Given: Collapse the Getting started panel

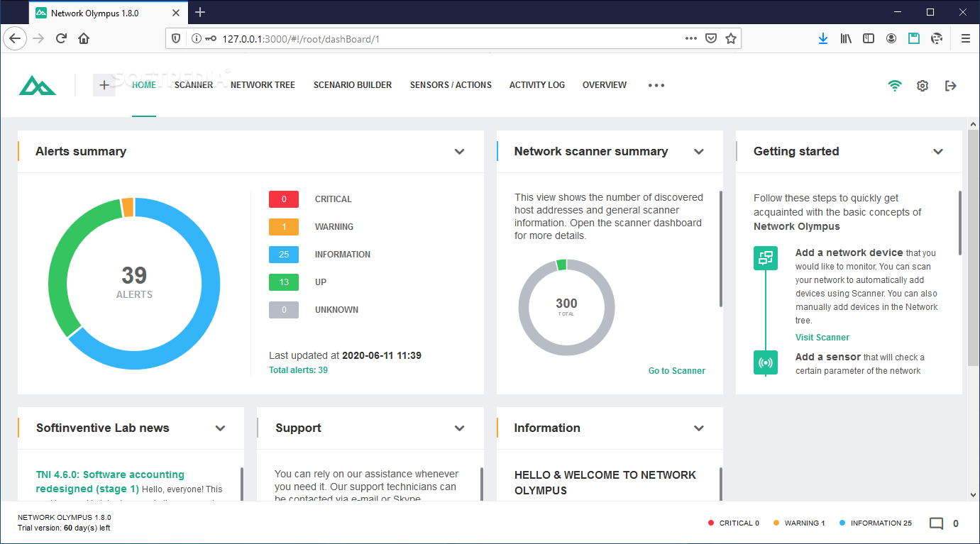Looking at the screenshot, I should (938, 151).
